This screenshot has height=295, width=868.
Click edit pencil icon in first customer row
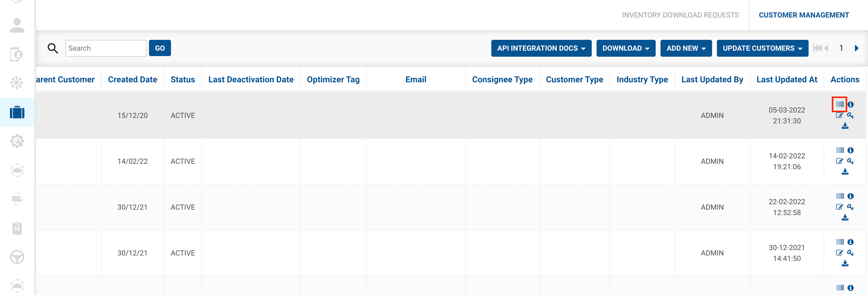coord(839,115)
